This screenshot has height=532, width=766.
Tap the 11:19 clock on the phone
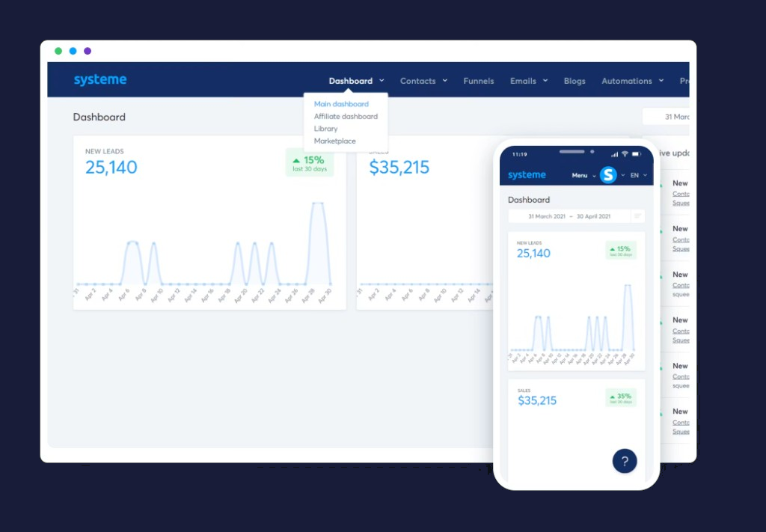coord(519,154)
